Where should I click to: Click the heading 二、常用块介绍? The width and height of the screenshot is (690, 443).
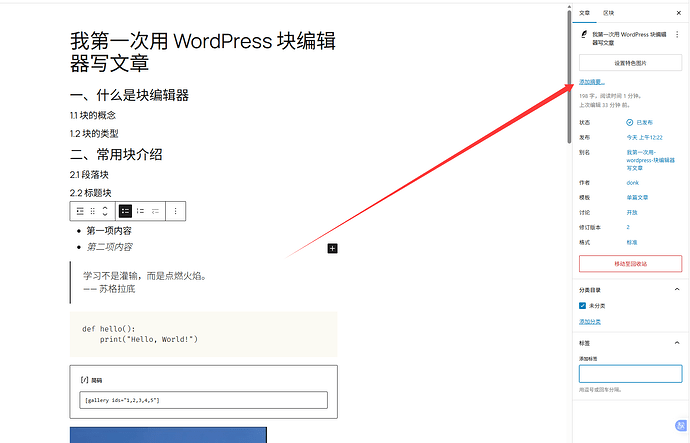point(116,154)
